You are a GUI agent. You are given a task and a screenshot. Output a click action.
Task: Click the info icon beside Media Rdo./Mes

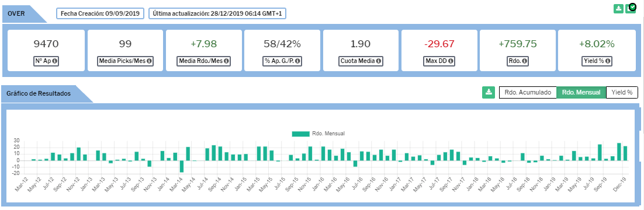[226, 61]
